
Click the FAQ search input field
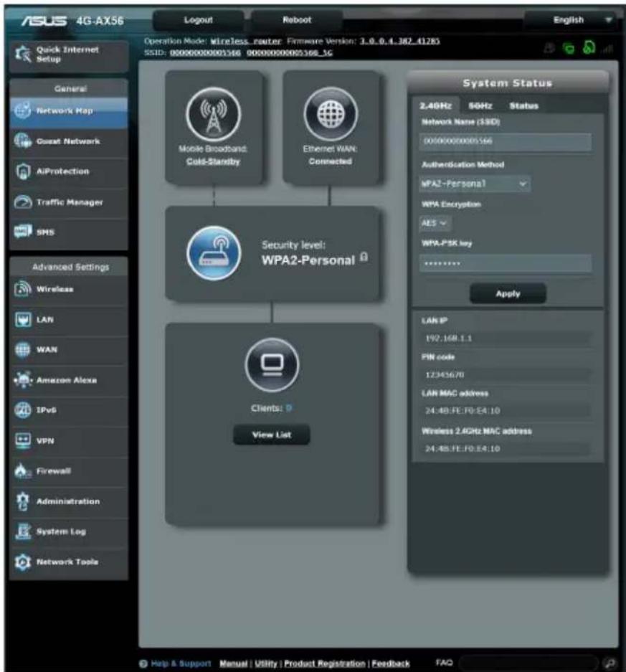tap(528, 663)
